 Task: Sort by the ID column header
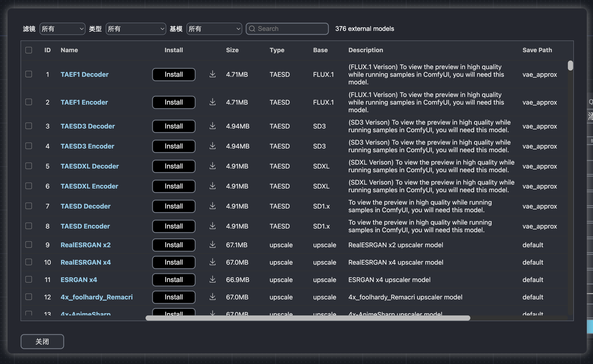[47, 50]
